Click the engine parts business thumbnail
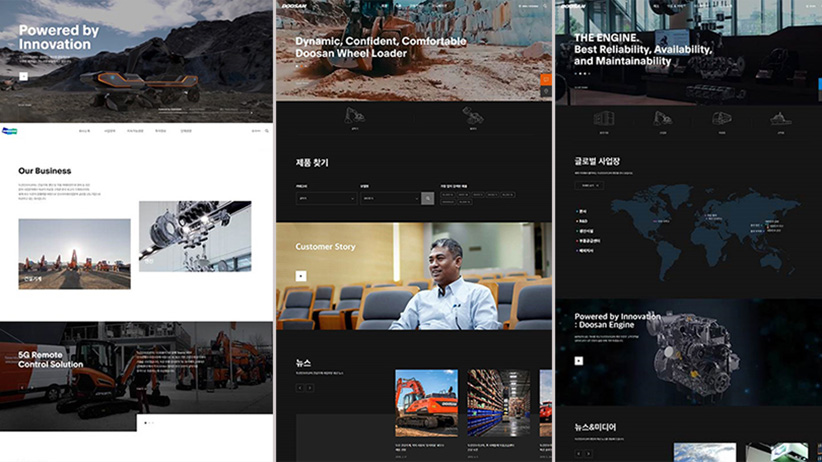 coord(195,236)
